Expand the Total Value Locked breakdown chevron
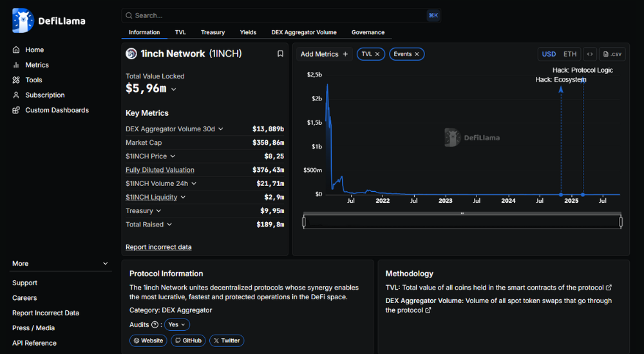The image size is (644, 354). point(174,89)
